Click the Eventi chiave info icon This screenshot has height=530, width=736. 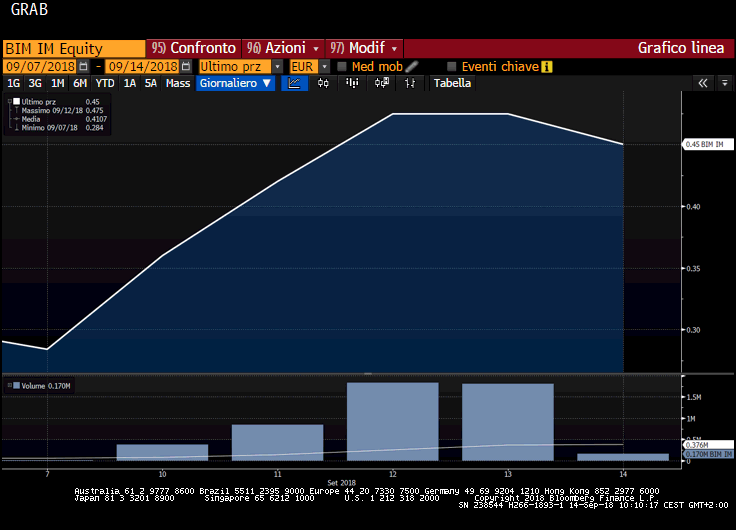[546, 66]
